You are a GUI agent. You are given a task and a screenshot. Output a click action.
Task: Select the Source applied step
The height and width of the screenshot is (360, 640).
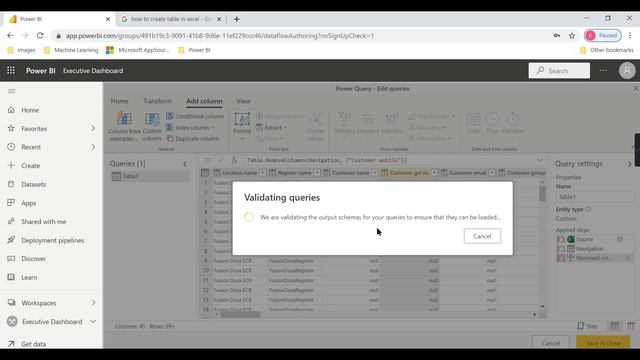(x=584, y=239)
